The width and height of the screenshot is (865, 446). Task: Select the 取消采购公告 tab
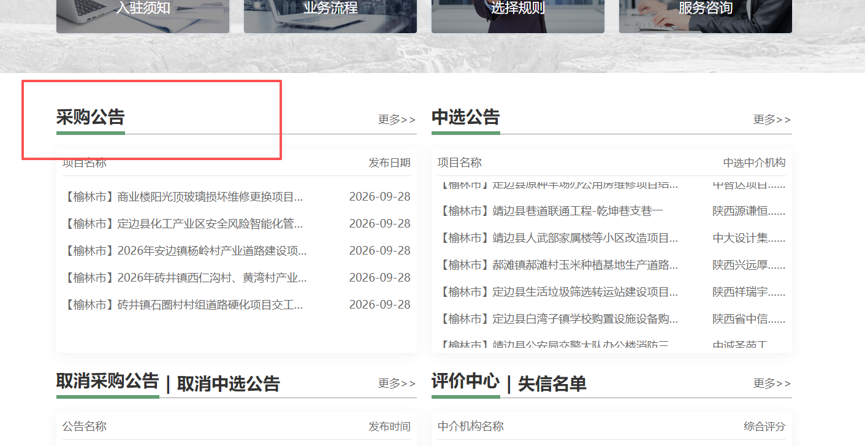tap(108, 381)
